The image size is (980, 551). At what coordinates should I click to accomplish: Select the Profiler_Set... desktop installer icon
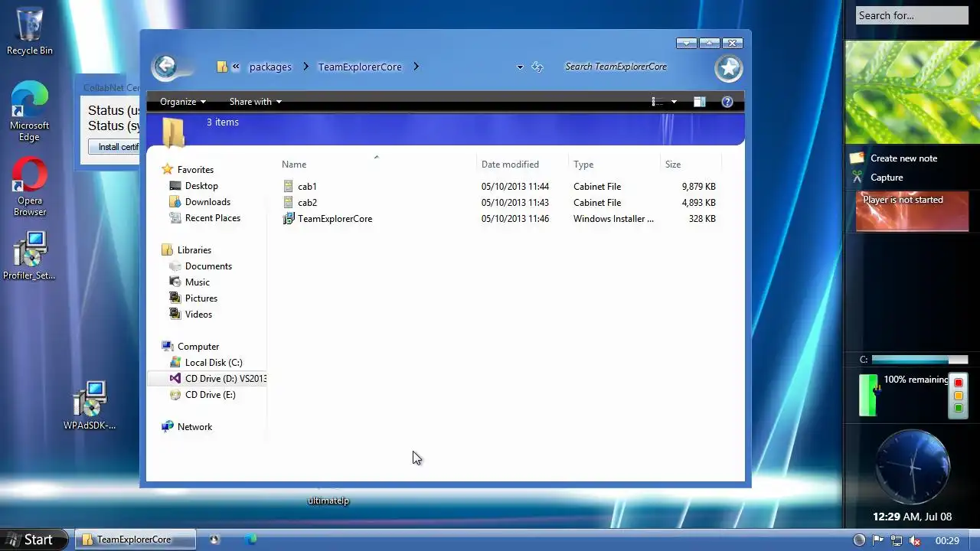pyautogui.click(x=29, y=256)
